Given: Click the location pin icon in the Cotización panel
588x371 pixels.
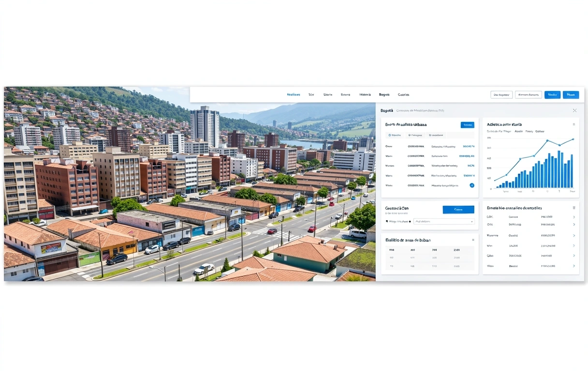Looking at the screenshot, I should coord(387,221).
